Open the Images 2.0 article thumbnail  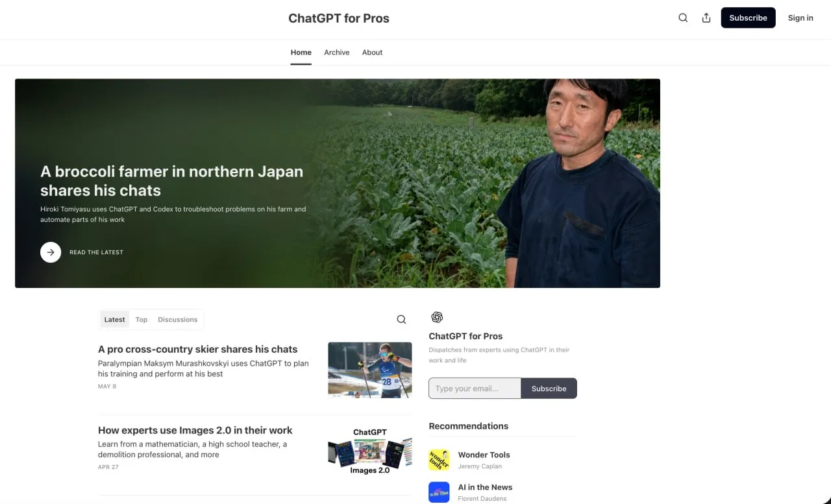click(370, 451)
